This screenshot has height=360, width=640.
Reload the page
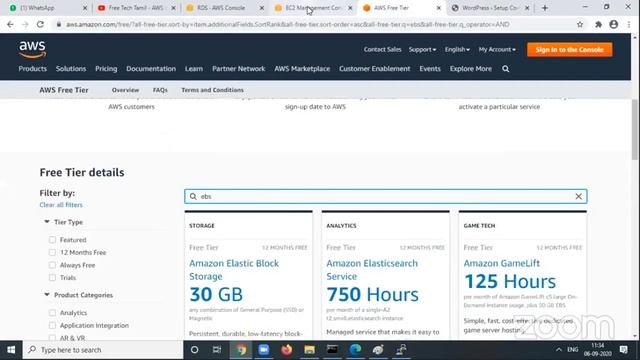click(40, 24)
